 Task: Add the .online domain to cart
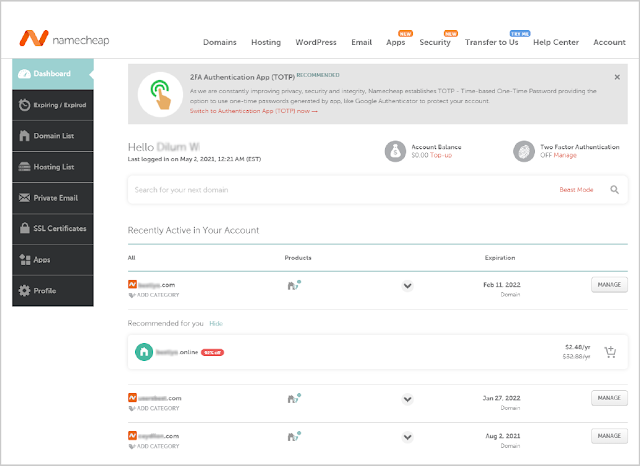610,352
